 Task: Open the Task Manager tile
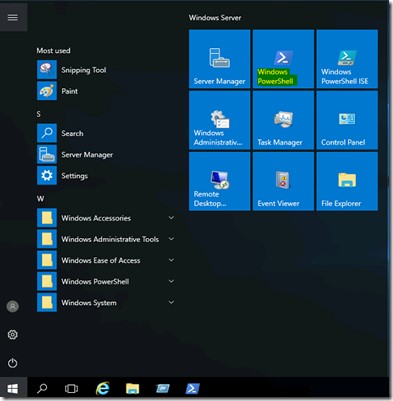tap(283, 120)
